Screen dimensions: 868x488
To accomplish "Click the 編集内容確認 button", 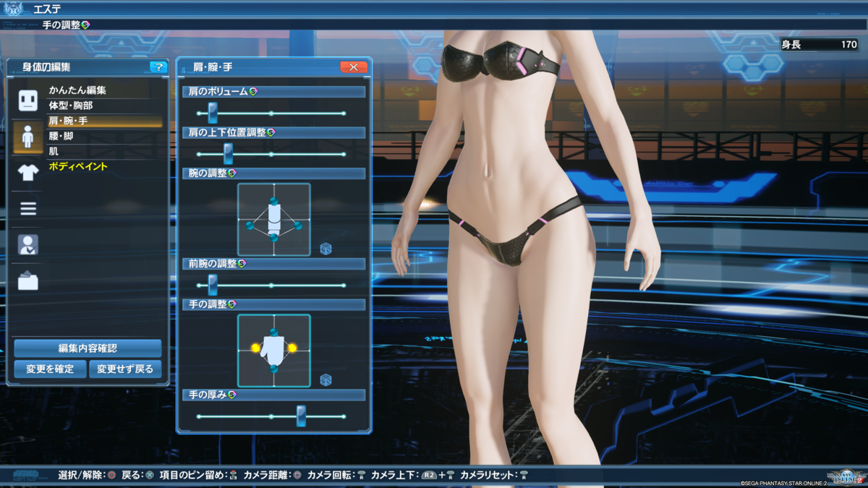I will click(88, 348).
